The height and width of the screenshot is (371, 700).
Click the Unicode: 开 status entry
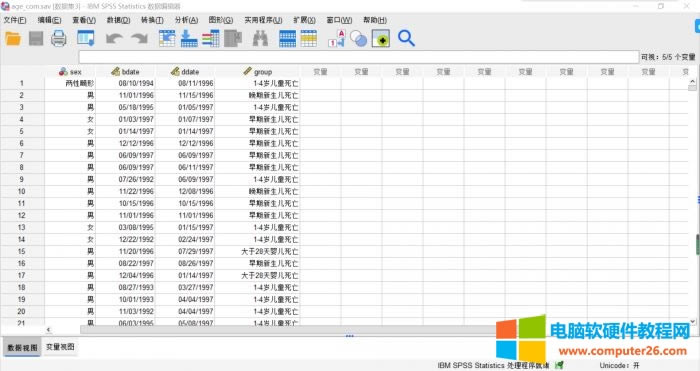click(x=620, y=366)
